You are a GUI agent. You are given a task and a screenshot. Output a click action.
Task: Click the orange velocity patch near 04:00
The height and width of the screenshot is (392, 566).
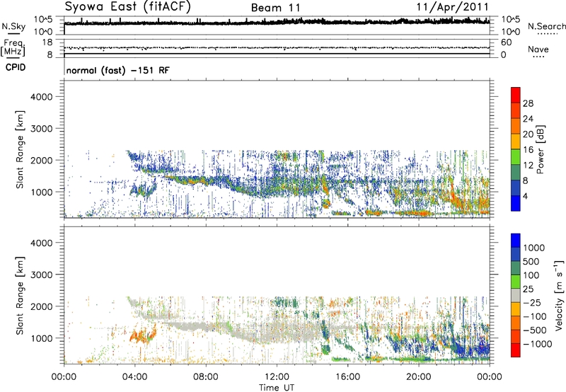[142, 334]
